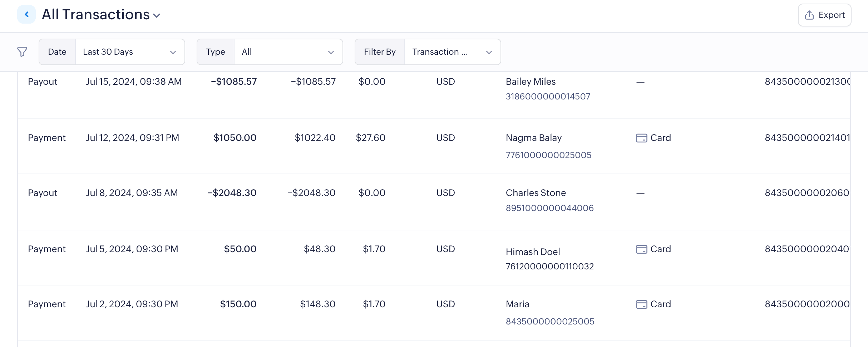Click the filter funnel icon
This screenshot has width=868, height=347.
[22, 52]
